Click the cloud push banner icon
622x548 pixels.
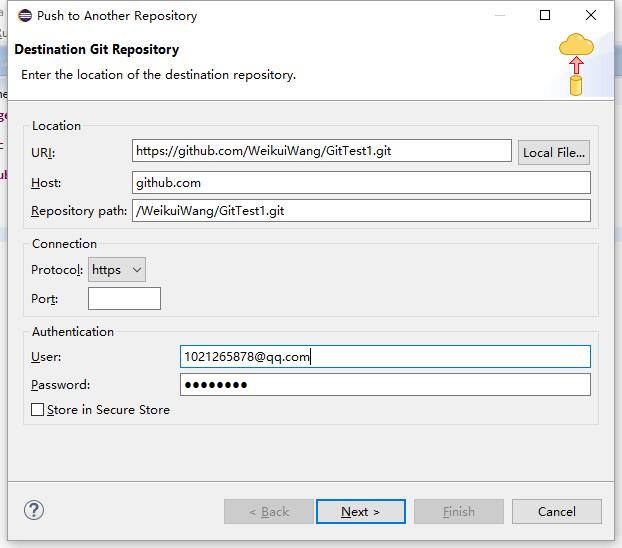pyautogui.click(x=576, y=63)
